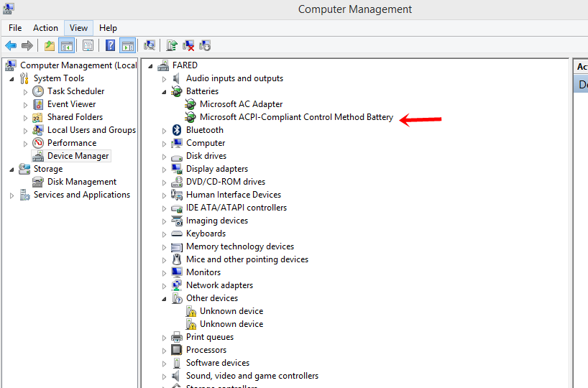The image size is (588, 388).
Task: Select the first Unknown device entry
Action: coord(231,311)
